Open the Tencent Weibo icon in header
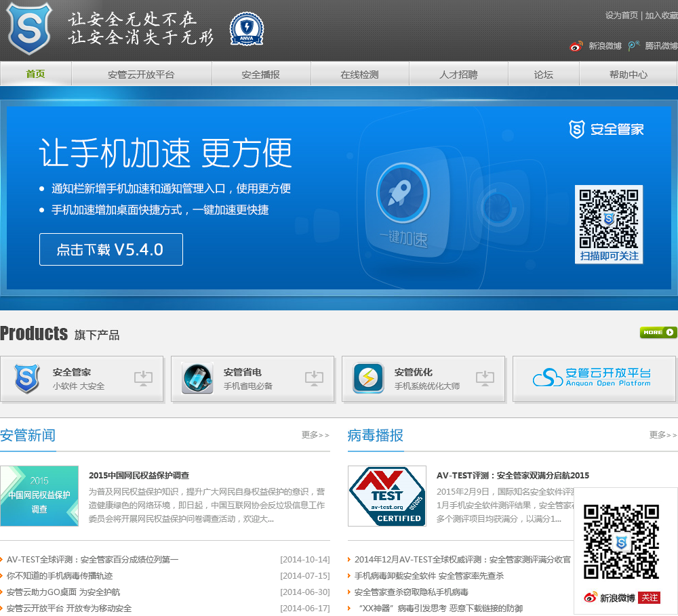Image resolution: width=678 pixels, height=616 pixels. coord(633,46)
